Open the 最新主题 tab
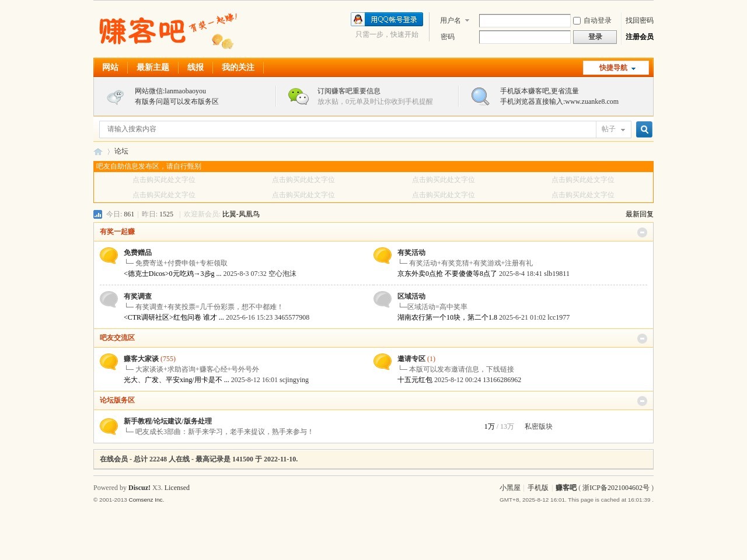Image resolution: width=747 pixels, height=560 pixels. 152,68
